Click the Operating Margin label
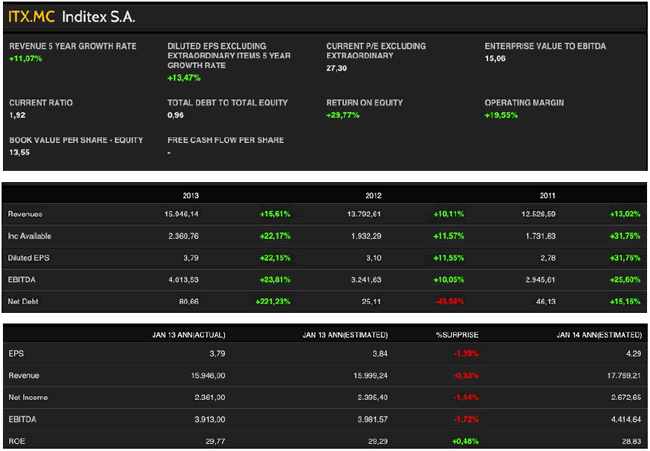The width and height of the screenshot is (650, 451). [526, 102]
